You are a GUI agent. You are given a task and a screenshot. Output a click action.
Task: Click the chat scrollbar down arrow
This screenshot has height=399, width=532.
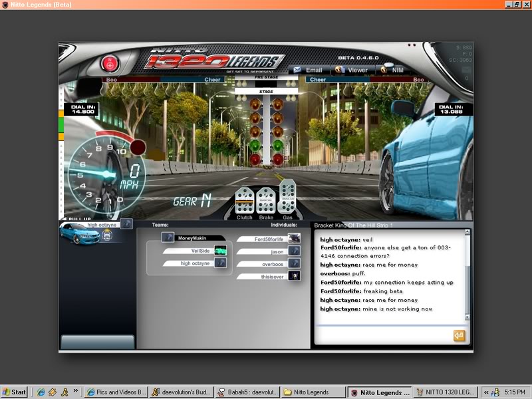click(x=467, y=317)
